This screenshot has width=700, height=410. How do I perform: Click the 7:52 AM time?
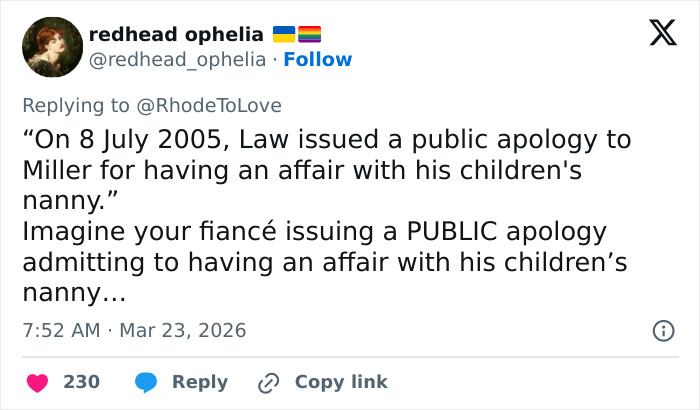60,329
